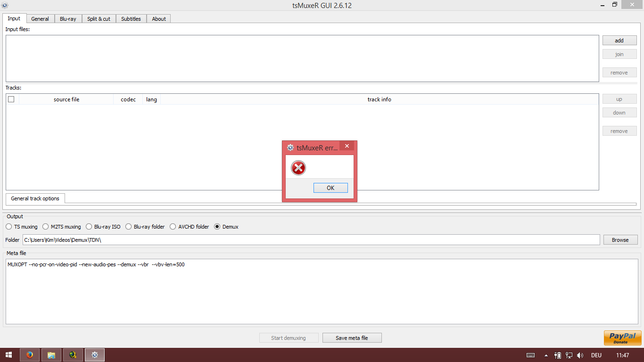Viewport: 644px width, 362px height.
Task: Open File Explorer from the taskbar
Action: 51,355
